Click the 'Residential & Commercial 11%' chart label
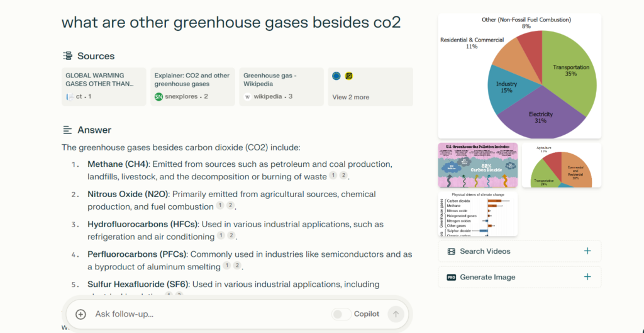644x333 pixels. click(472, 43)
